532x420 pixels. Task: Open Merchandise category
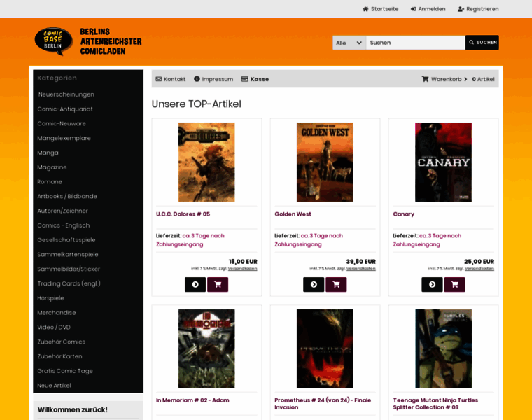57,313
